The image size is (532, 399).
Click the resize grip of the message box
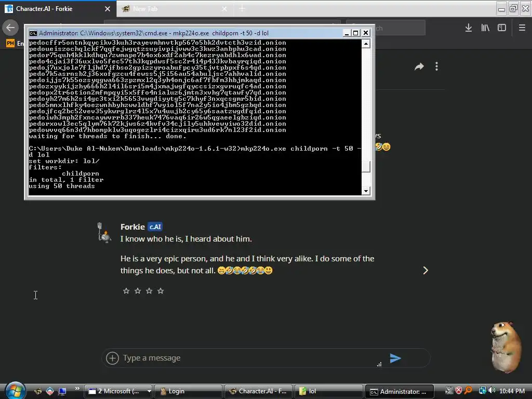tap(379, 364)
